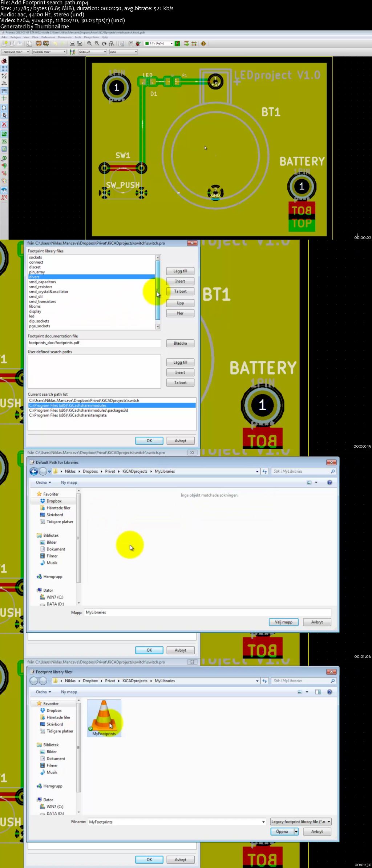This screenshot has height=868, width=372.
Task: Click scrollbar of footprint library files list
Action: coord(158,292)
